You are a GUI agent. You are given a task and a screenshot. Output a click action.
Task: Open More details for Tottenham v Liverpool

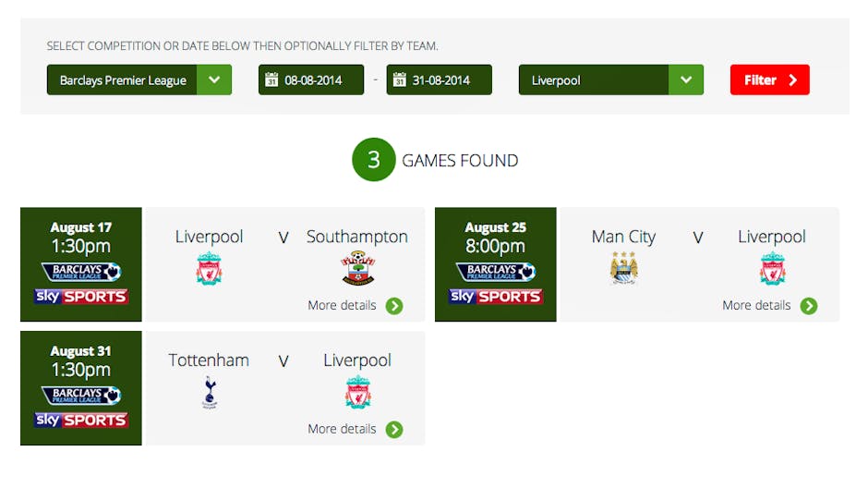(x=343, y=430)
